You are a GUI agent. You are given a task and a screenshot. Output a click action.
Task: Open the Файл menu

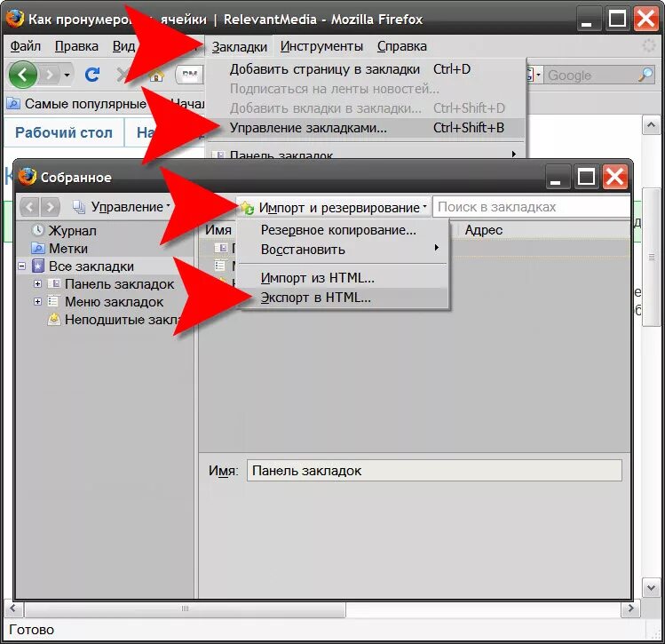pos(26,46)
